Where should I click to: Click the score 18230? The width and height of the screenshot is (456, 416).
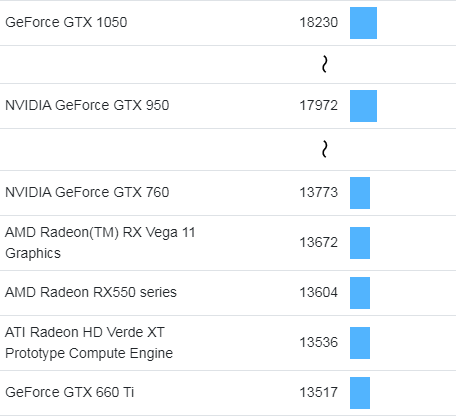[319, 22]
